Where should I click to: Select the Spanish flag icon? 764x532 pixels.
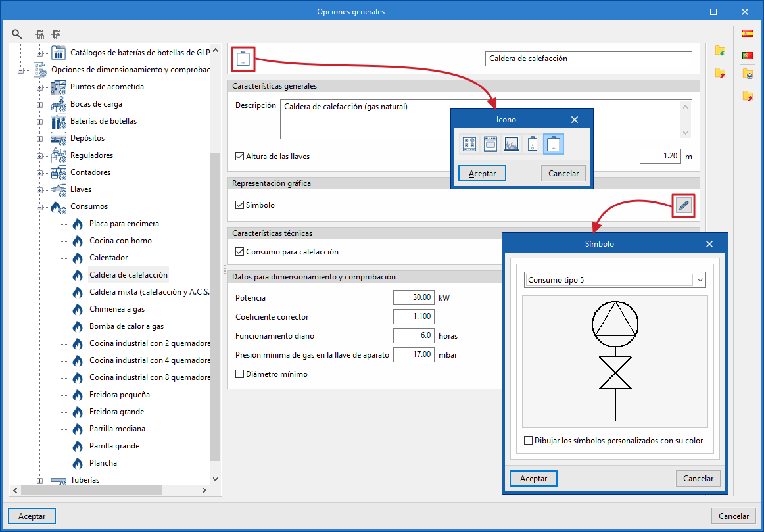coord(748,34)
